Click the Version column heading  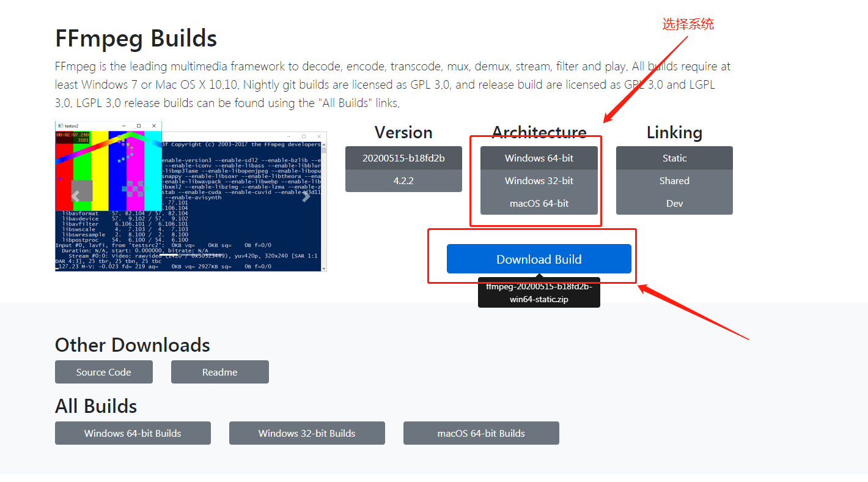(403, 132)
